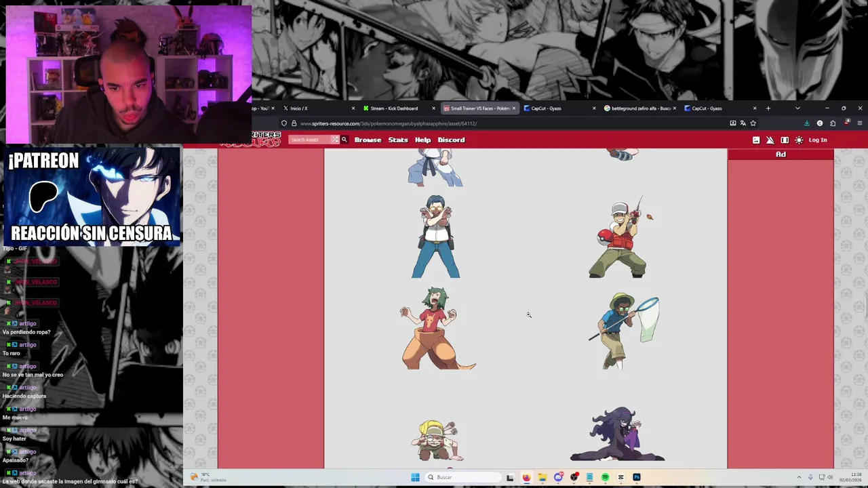Viewport: 868px width, 488px height.
Task: Click the browser address bar URL
Action: point(389,123)
